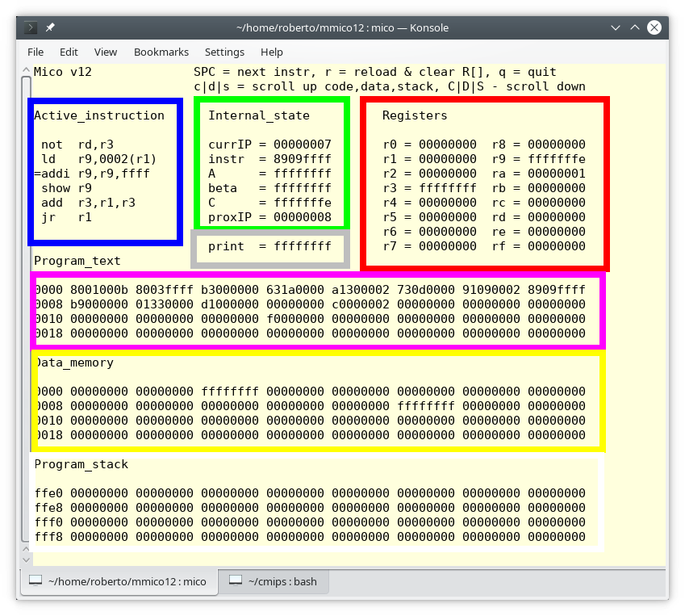
Task: Click the scrollbar down arrow
Action: coord(26,559)
